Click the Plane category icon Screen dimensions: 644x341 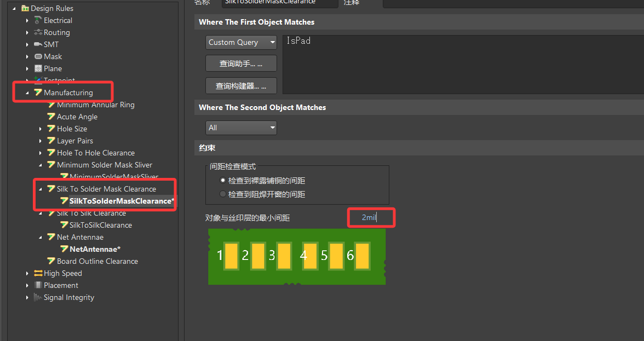tap(38, 68)
